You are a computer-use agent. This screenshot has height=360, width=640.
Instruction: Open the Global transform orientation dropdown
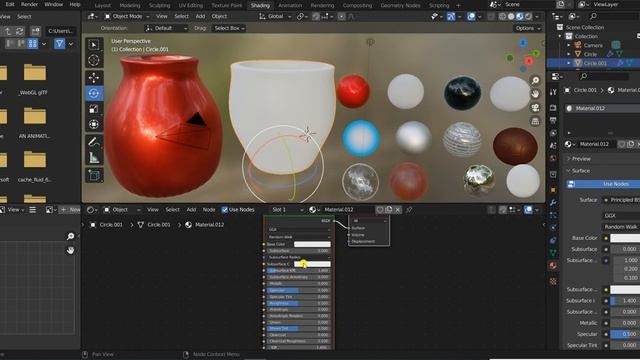(275, 16)
